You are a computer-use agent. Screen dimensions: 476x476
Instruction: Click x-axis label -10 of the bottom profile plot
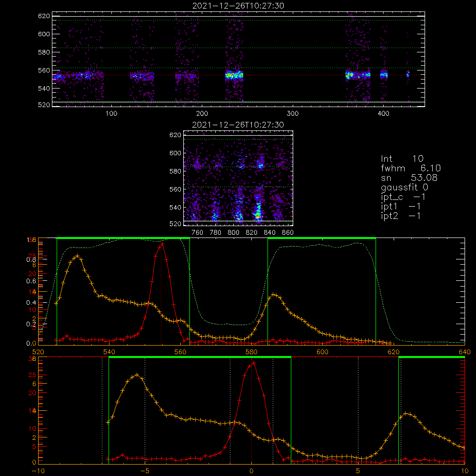point(38,471)
